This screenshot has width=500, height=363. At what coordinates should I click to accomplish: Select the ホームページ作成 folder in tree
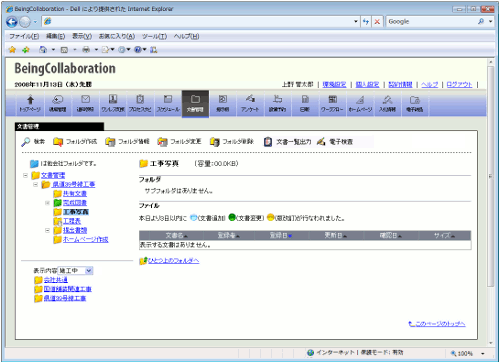click(86, 239)
